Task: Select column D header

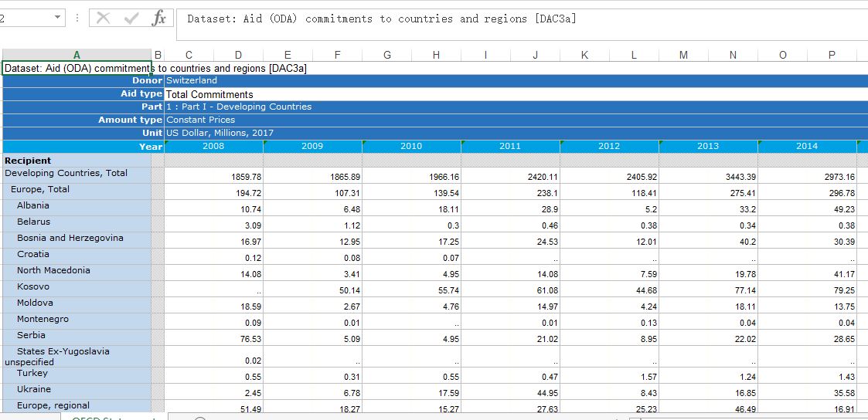Action: (238, 55)
